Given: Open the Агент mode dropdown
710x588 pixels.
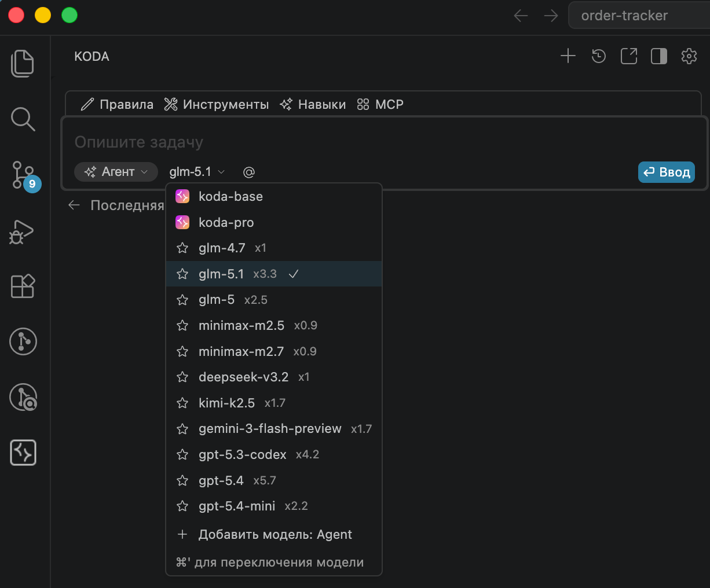Looking at the screenshot, I should coord(116,172).
